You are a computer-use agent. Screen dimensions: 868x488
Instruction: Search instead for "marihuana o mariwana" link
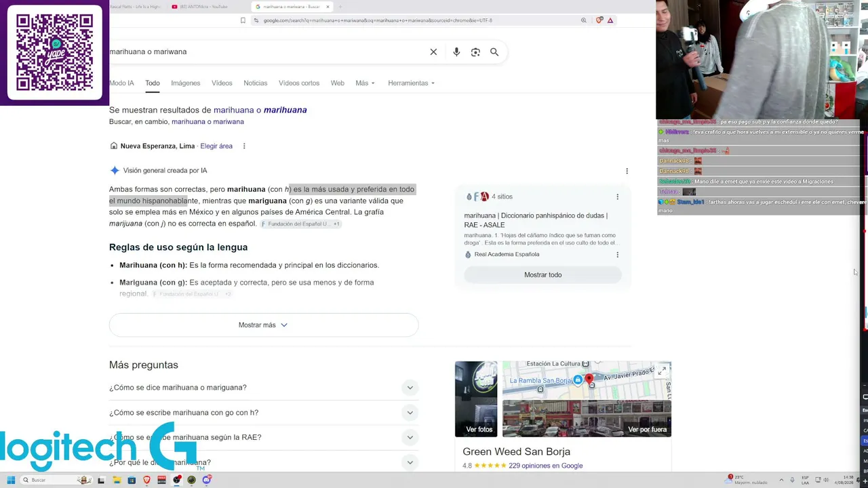[x=208, y=122]
